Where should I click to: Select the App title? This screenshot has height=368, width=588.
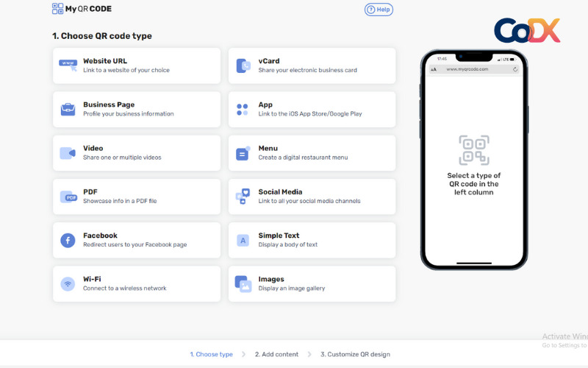click(265, 105)
